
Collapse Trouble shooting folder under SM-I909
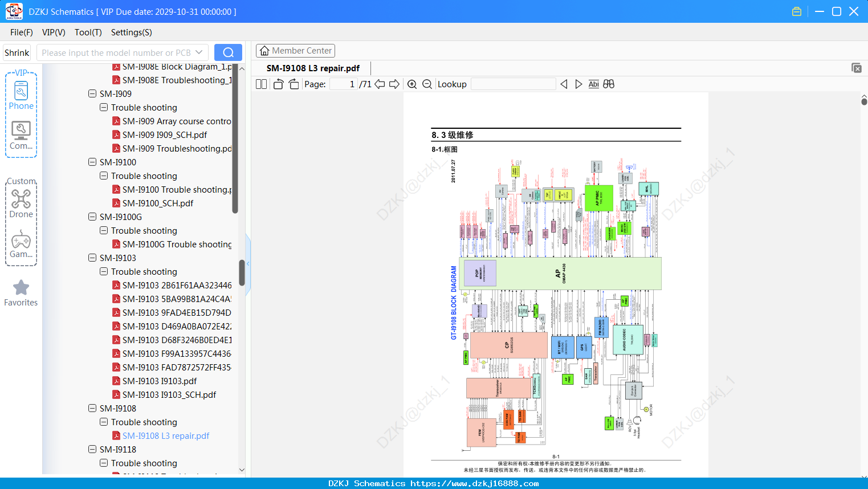[104, 107]
